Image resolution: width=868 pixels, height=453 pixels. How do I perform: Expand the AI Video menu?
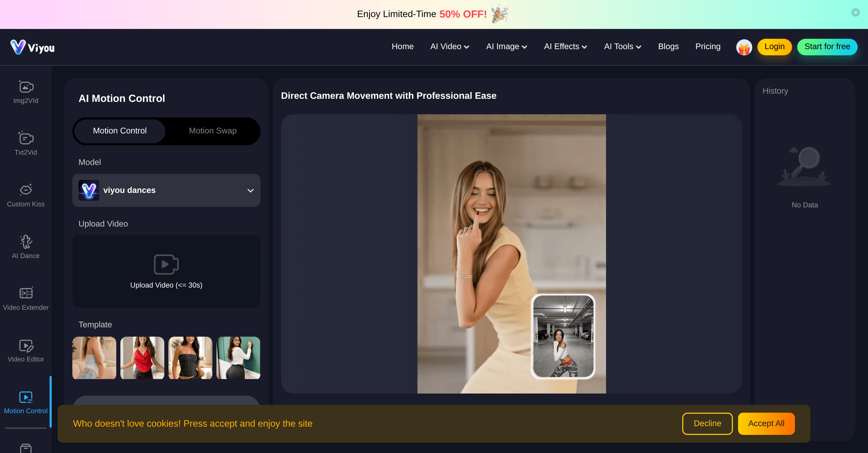(449, 47)
